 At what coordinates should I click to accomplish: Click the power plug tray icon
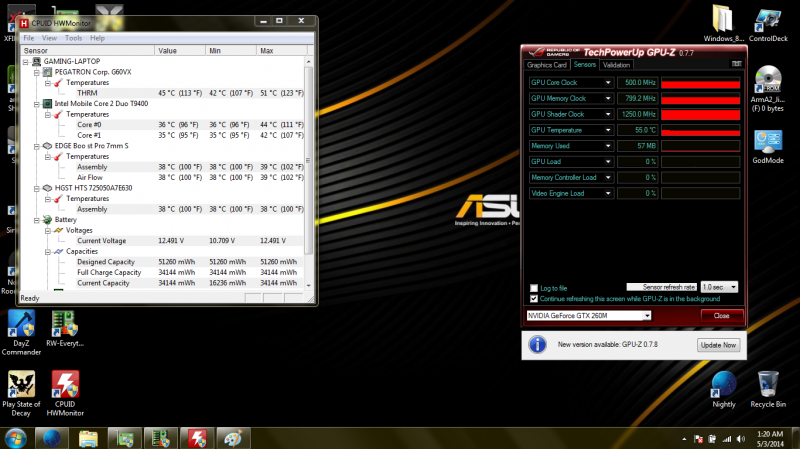pyautogui.click(x=712, y=439)
